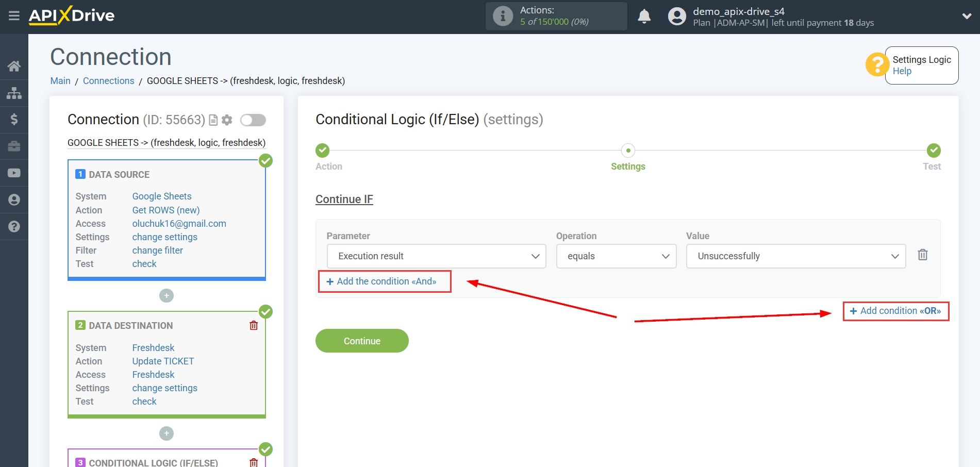This screenshot has width=980, height=467.
Task: Expand the account menu chevron
Action: [967, 16]
